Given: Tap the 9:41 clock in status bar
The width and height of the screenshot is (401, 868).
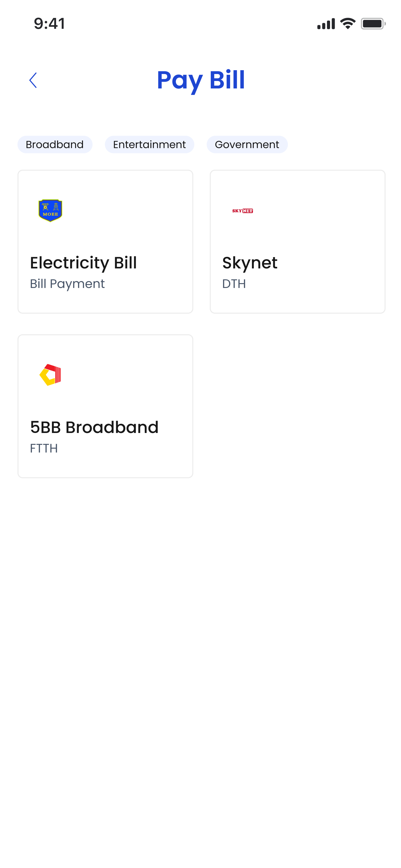Looking at the screenshot, I should pos(50,24).
